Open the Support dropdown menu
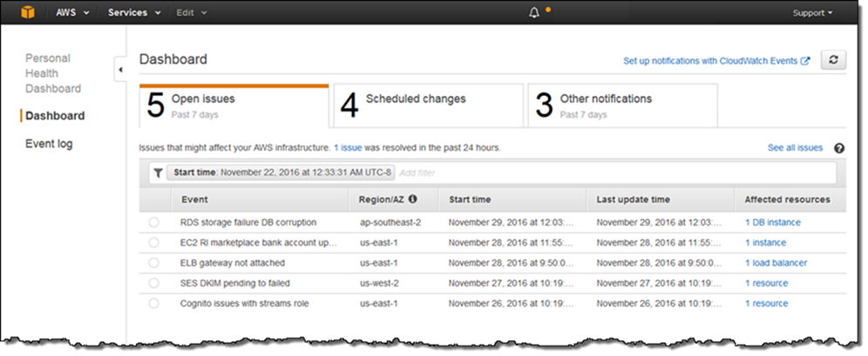Image resolution: width=868 pixels, height=356 pixels. [812, 13]
